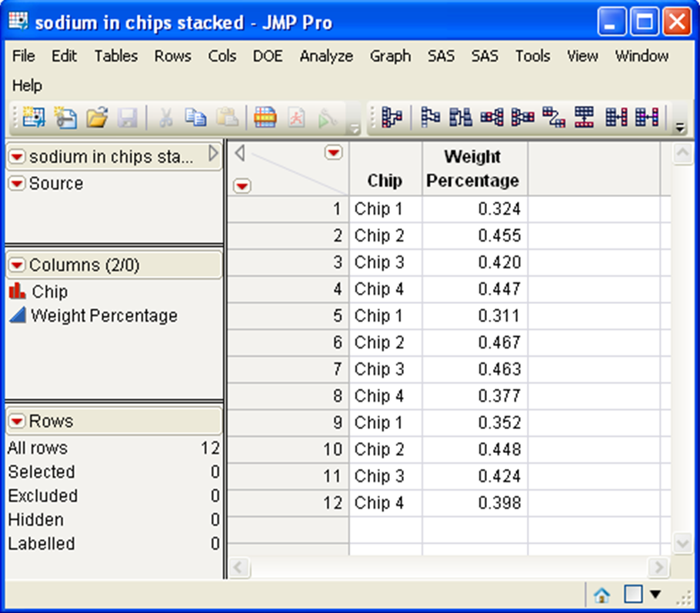Toggle the square window box in status bar
This screenshot has width=700, height=613.
tap(632, 595)
